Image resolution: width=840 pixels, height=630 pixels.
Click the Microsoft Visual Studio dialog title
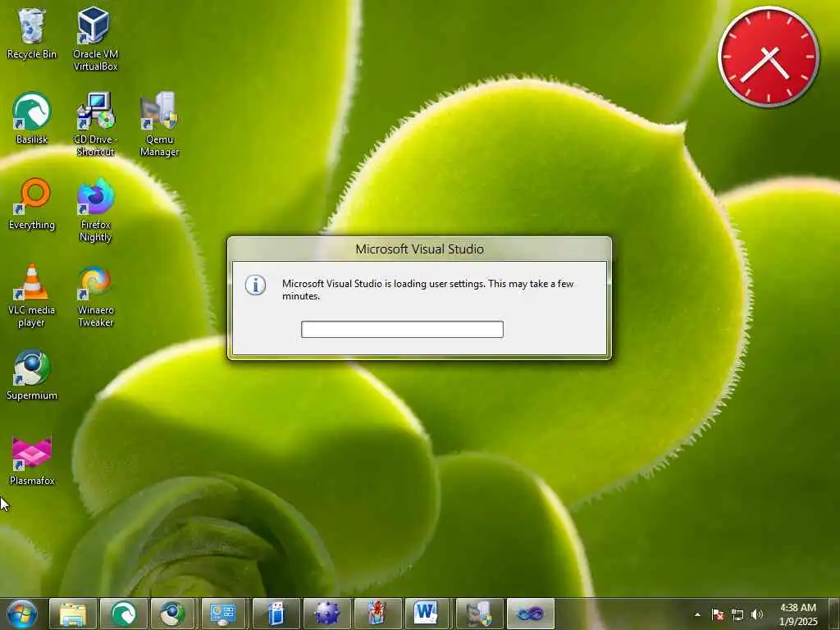[419, 249]
